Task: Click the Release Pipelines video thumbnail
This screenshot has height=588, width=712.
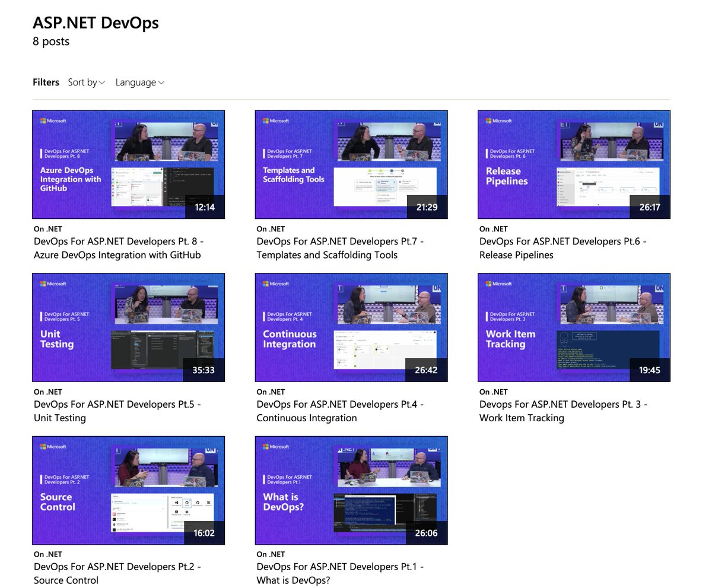Action: 574,164
